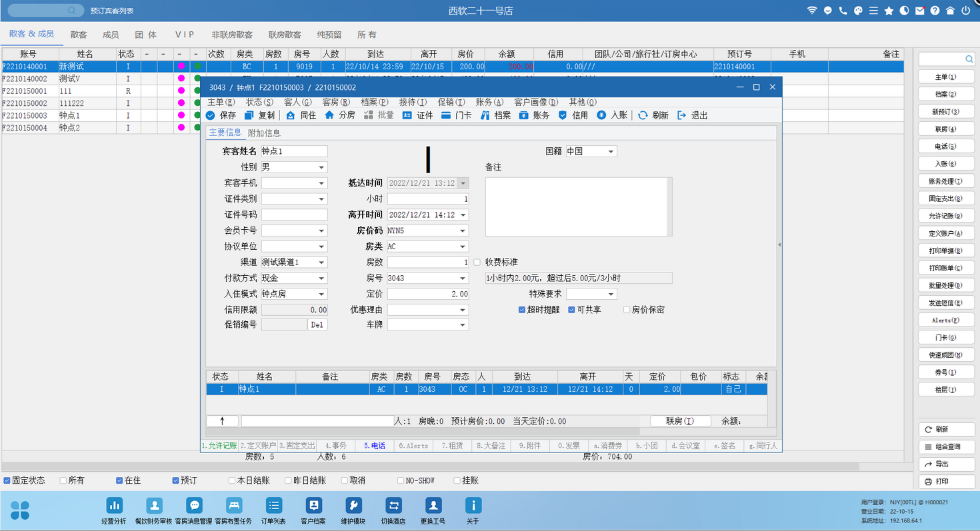Open the 证件 ID document toolbar icon
Image resolution: width=980 pixels, height=531 pixels.
pos(407,115)
